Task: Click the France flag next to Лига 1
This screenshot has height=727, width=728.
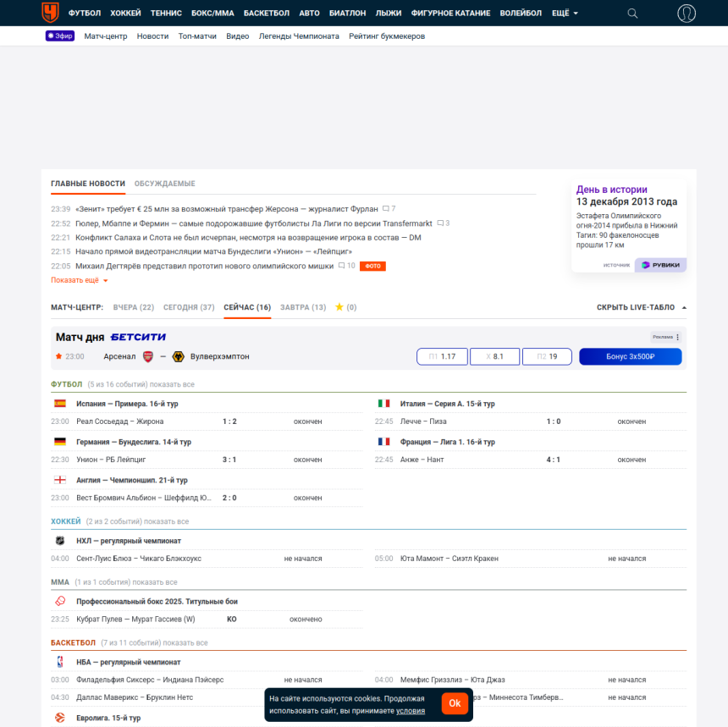Action: [x=384, y=442]
